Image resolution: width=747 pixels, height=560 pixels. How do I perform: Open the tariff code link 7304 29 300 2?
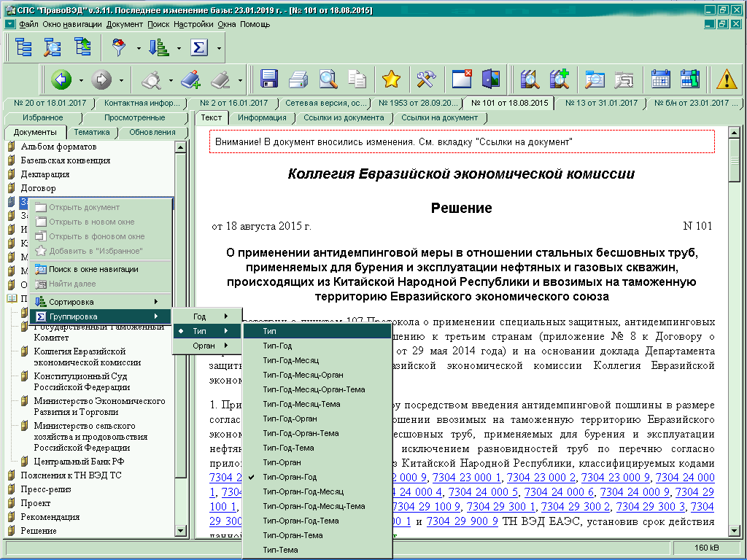[x=575, y=507]
